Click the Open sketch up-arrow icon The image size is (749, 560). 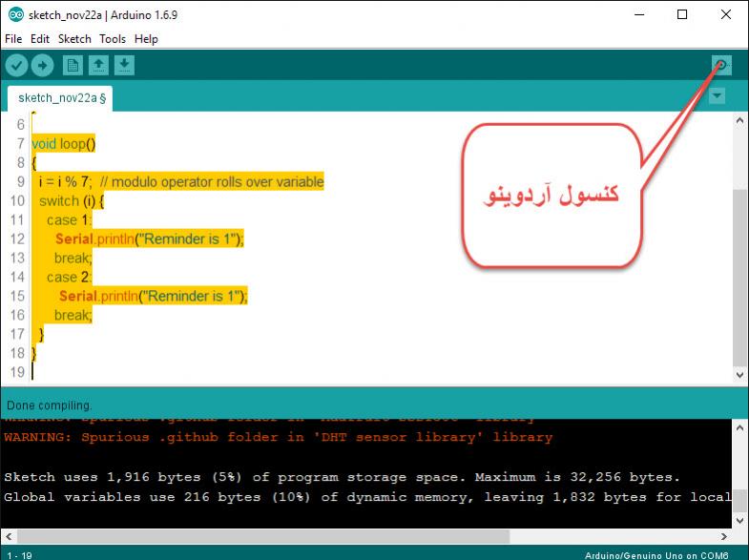[98, 65]
